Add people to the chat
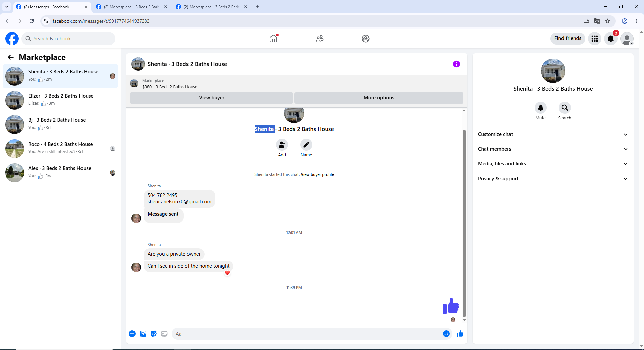644x350 pixels. tap(282, 145)
